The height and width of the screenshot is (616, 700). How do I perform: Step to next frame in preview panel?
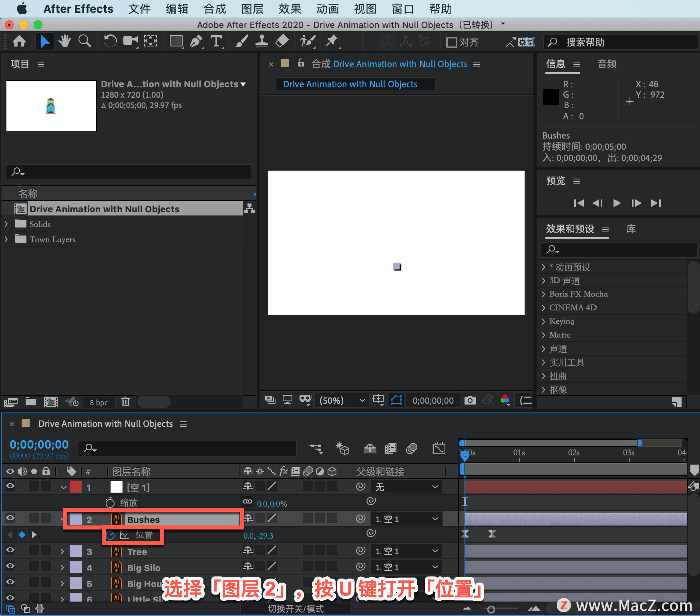[x=636, y=203]
